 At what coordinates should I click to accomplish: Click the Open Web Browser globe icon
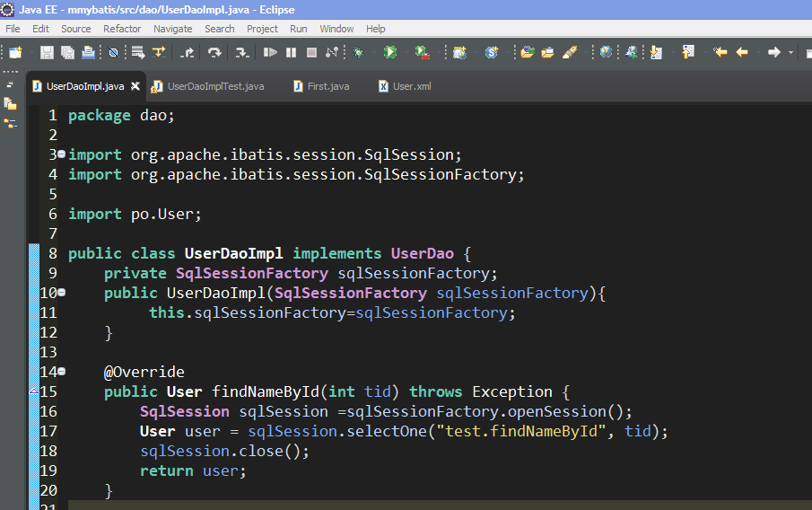(x=606, y=52)
